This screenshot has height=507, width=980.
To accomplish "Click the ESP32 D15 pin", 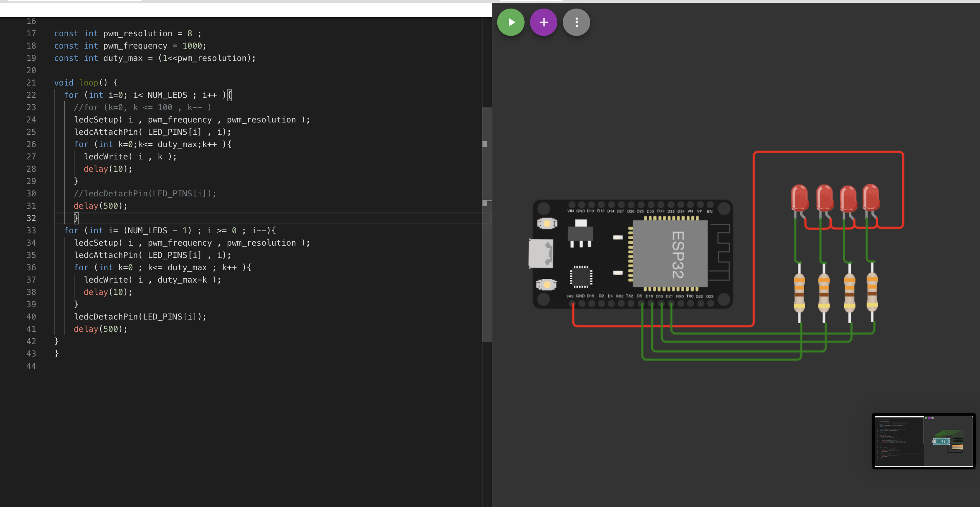I will (591, 303).
